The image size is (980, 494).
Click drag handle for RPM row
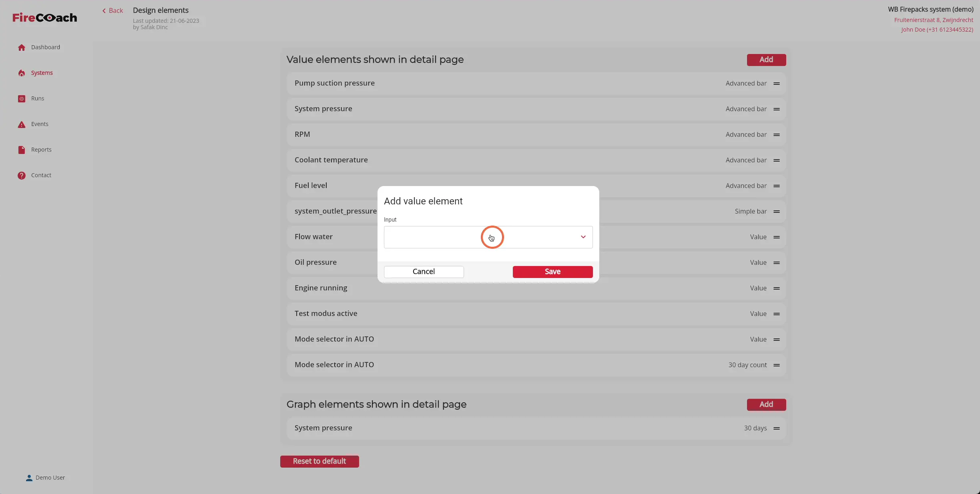[x=777, y=135]
